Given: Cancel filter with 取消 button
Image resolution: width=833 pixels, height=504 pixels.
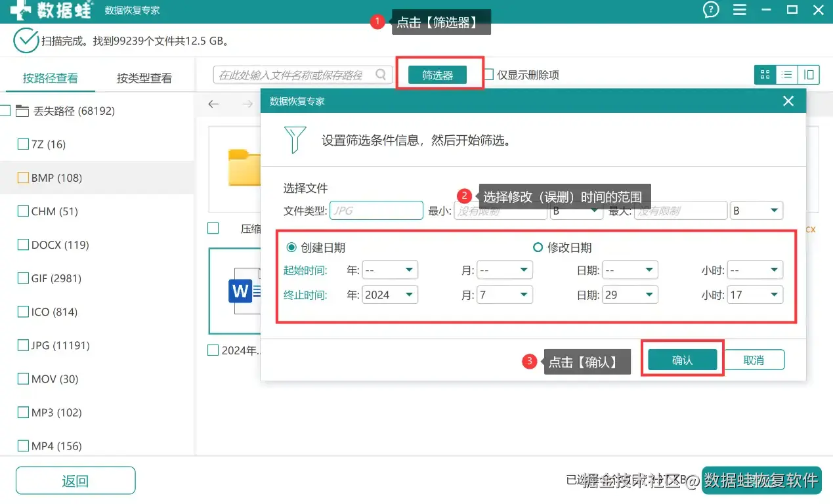Looking at the screenshot, I should [x=754, y=360].
